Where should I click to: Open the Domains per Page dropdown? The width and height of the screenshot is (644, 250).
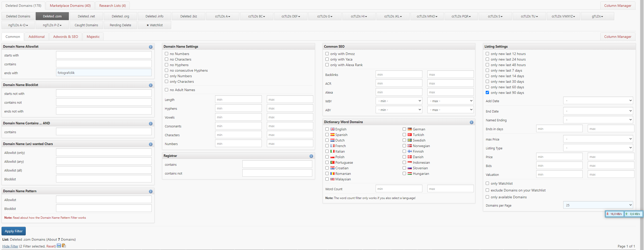pos(598,205)
